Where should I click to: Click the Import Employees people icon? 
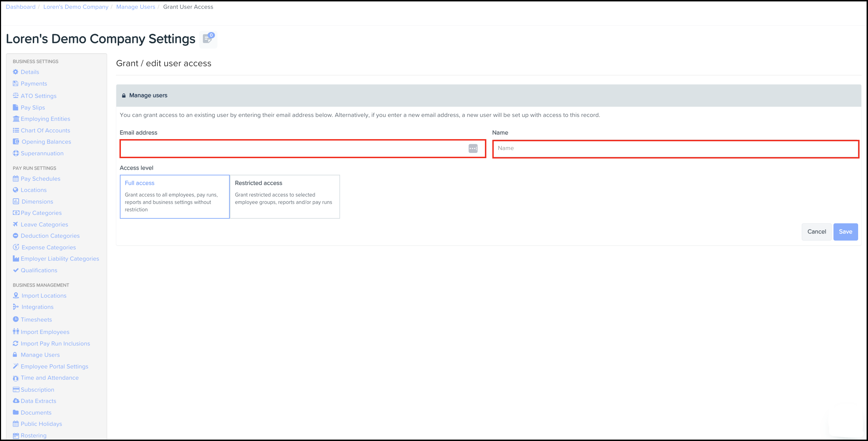coord(16,331)
